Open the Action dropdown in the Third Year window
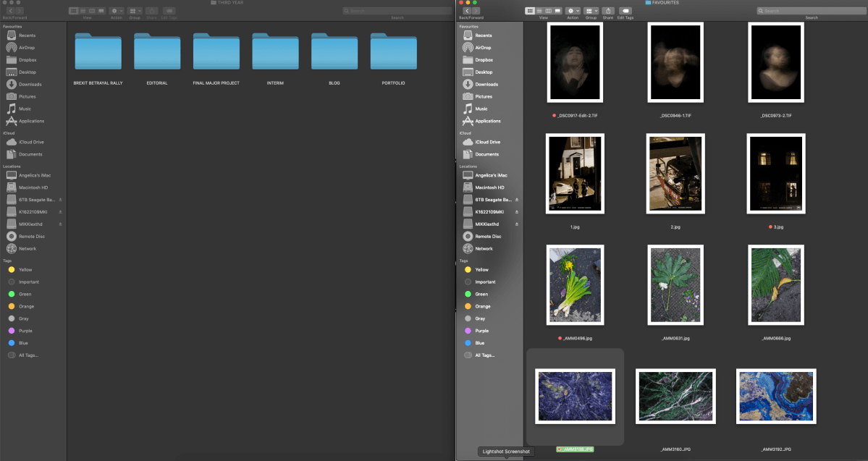The height and width of the screenshot is (461, 868). (114, 11)
